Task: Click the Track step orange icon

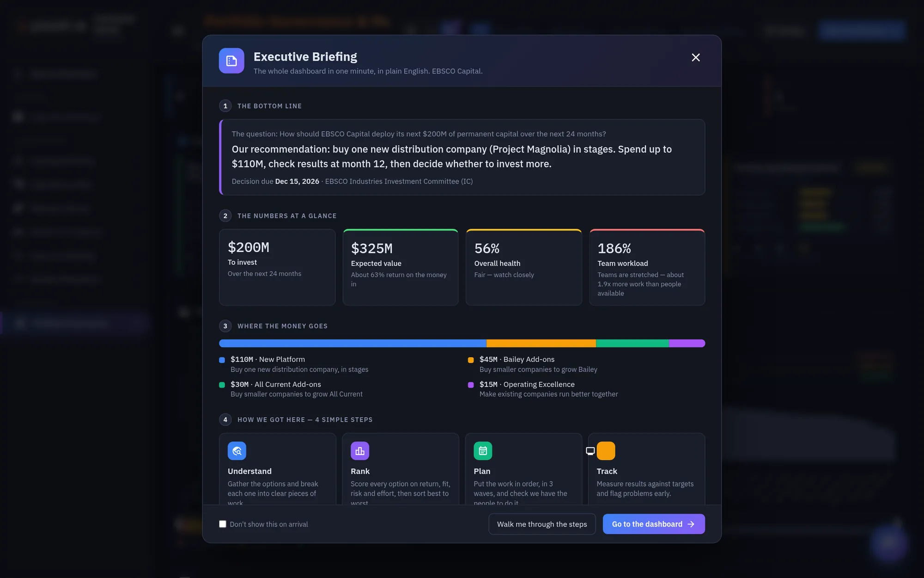Action: pos(606,451)
